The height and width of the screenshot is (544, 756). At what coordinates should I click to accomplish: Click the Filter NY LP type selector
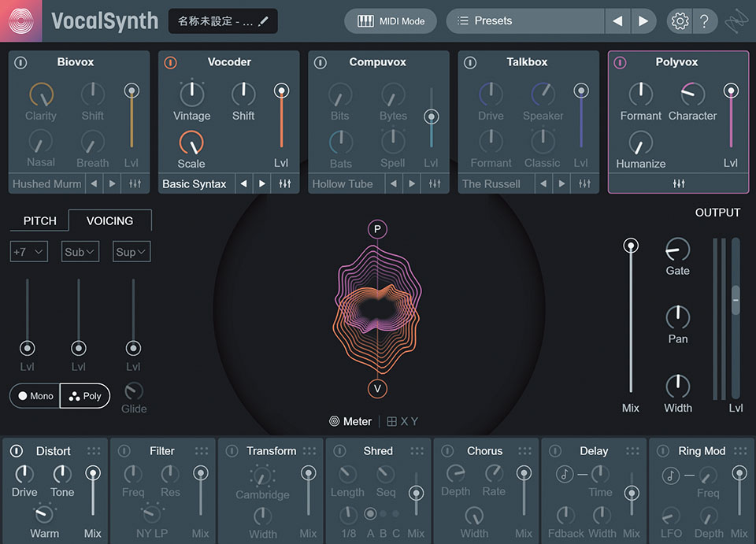point(152,513)
